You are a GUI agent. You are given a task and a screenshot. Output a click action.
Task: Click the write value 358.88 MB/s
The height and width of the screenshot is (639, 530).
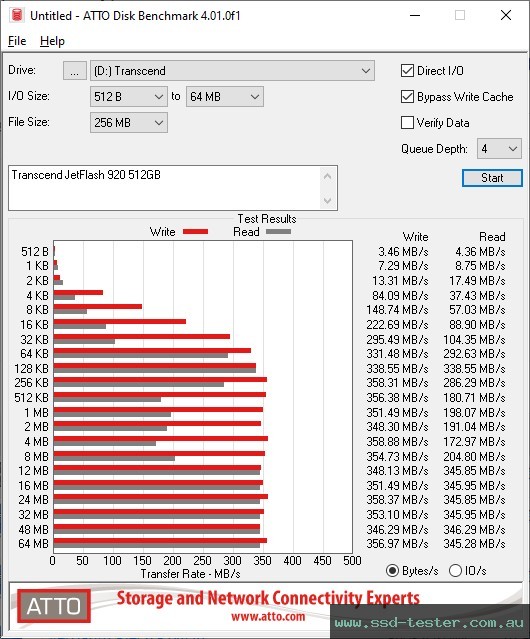click(x=397, y=442)
